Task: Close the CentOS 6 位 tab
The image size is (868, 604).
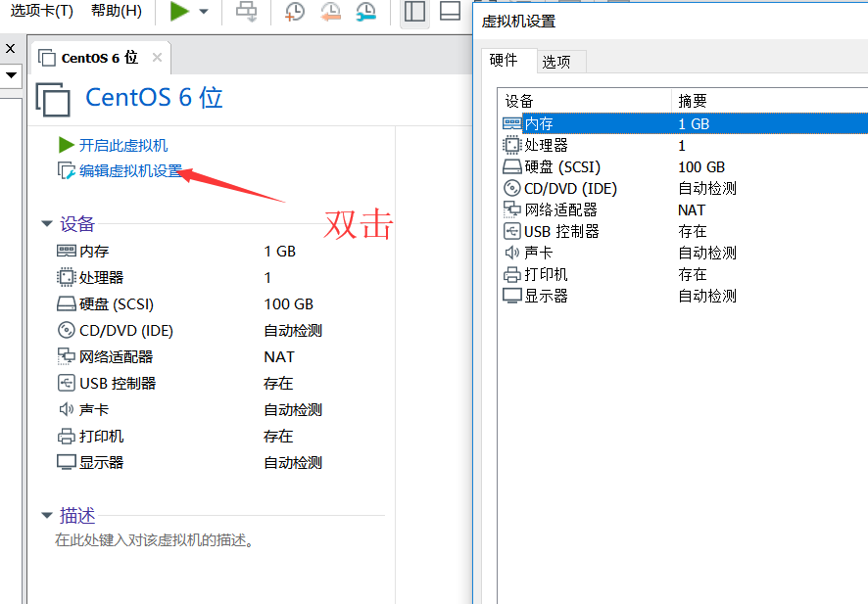Action: (x=157, y=58)
